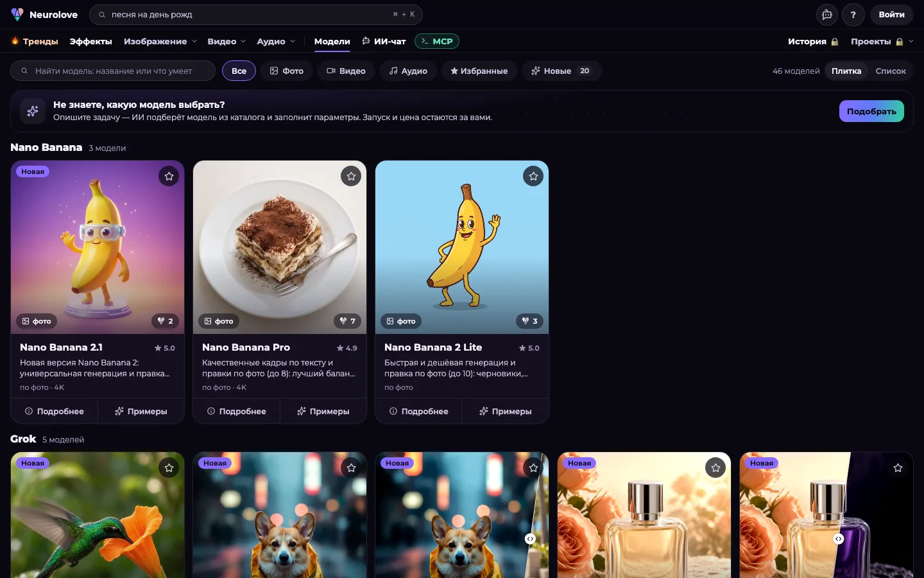Click the sparkle icon in model picker banner

pyautogui.click(x=33, y=111)
